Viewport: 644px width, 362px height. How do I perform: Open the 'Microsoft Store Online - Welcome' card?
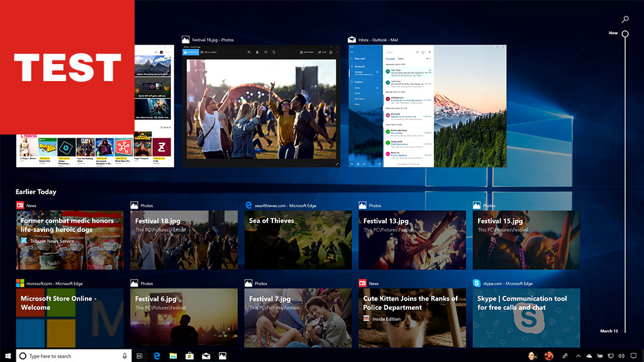tap(70, 317)
